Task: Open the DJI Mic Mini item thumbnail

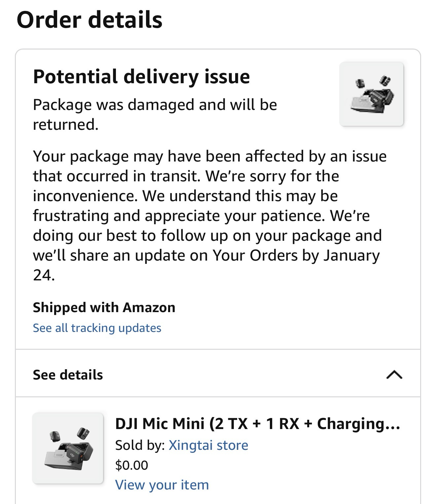Action: pos(68,448)
